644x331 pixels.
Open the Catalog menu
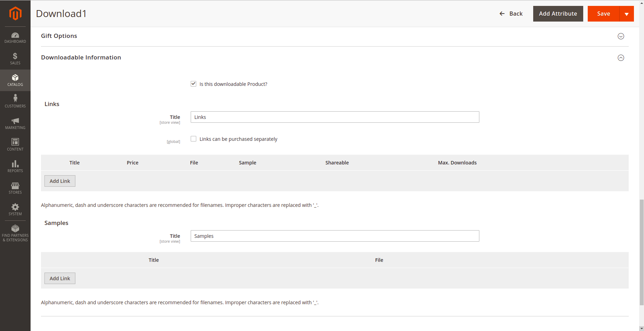coord(15,80)
